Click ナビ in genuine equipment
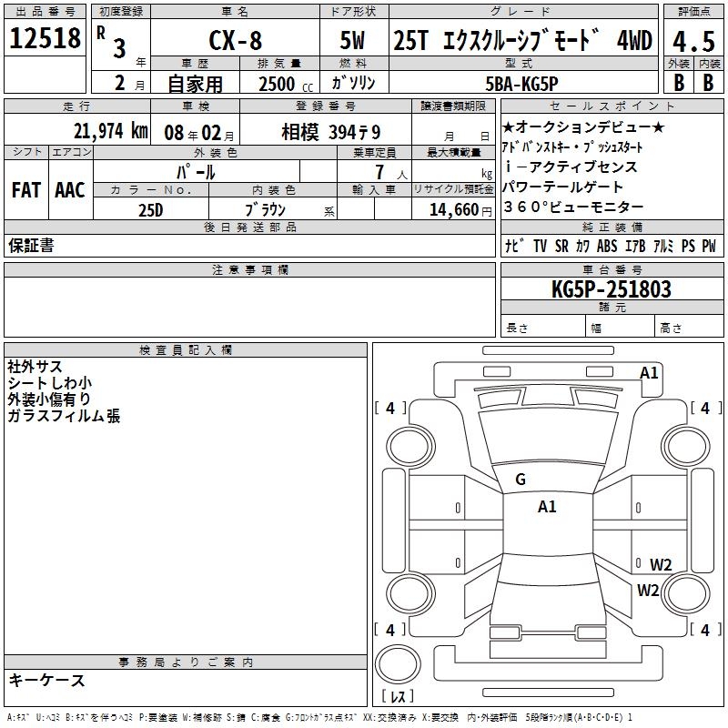728x728 pixels. coord(515,246)
